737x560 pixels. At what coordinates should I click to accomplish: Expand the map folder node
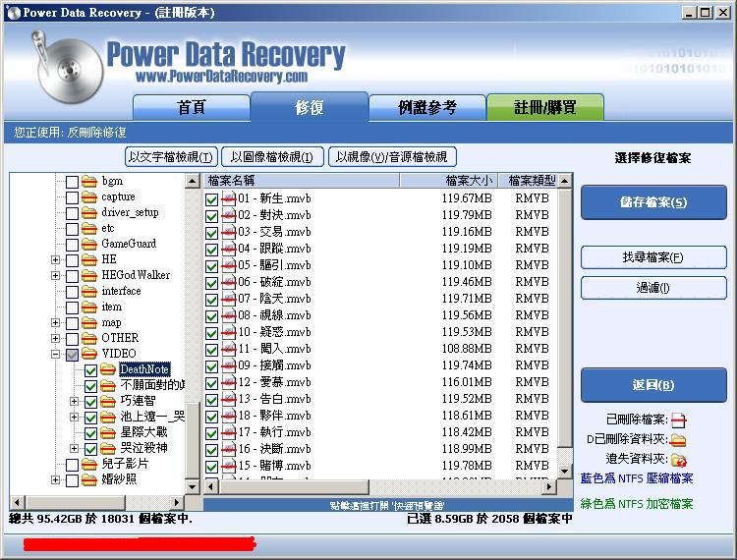coord(55,323)
